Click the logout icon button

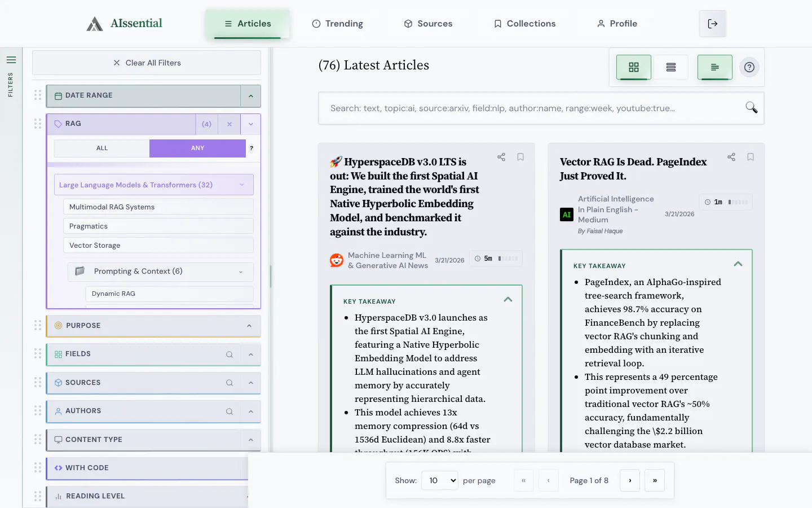tap(713, 24)
